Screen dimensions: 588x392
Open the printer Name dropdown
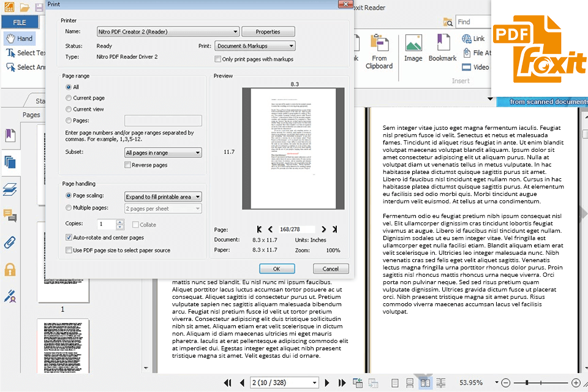click(168, 32)
